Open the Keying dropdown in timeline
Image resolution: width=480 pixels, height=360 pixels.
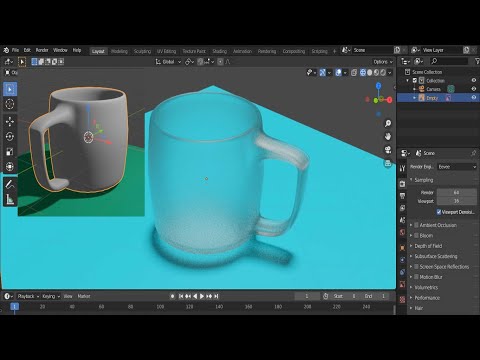point(51,296)
